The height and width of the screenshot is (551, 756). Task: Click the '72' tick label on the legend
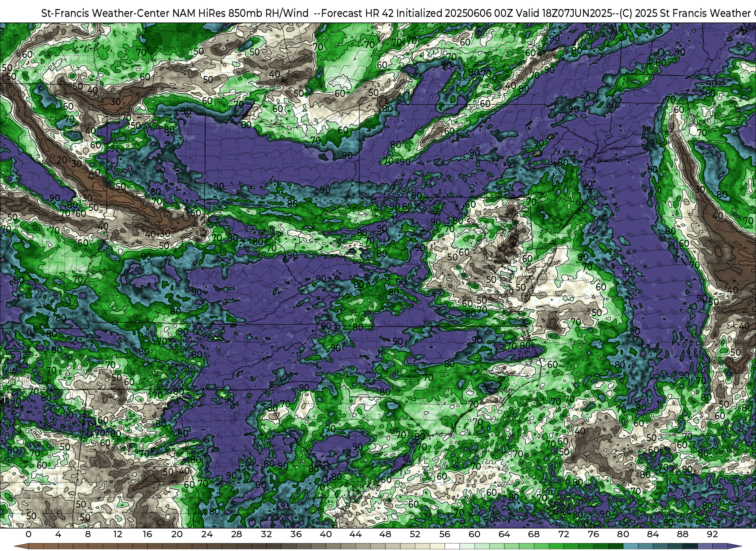coord(563,534)
